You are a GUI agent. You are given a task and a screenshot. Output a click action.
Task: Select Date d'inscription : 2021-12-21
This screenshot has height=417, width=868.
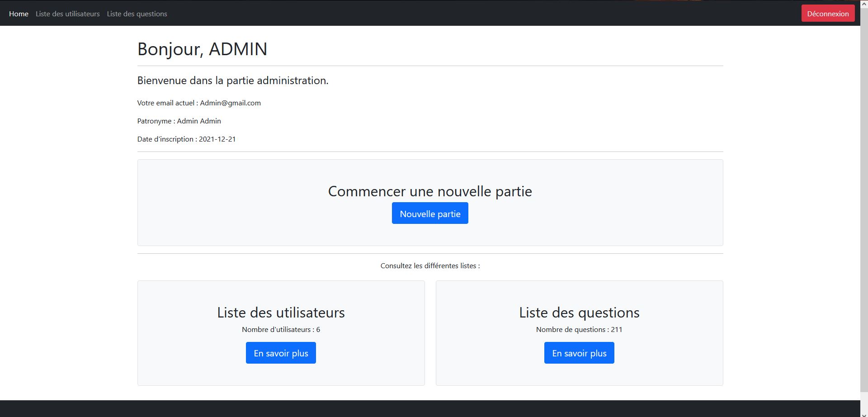186,139
